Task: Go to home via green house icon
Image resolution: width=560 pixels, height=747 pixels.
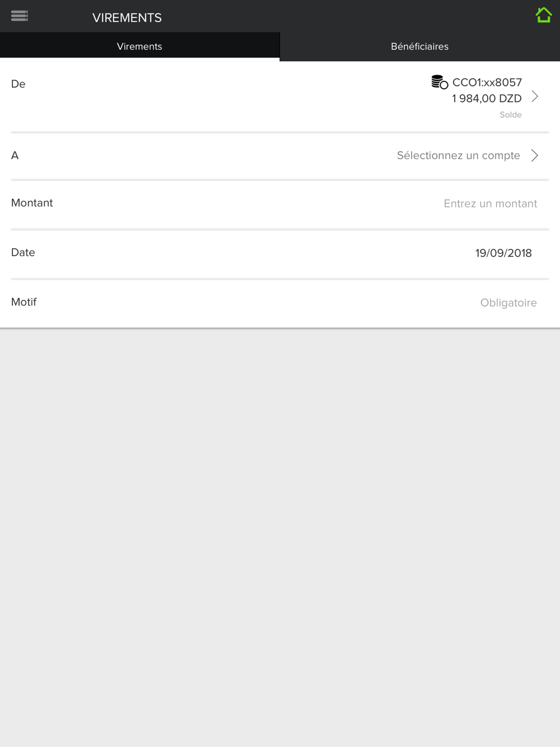Action: click(x=543, y=15)
